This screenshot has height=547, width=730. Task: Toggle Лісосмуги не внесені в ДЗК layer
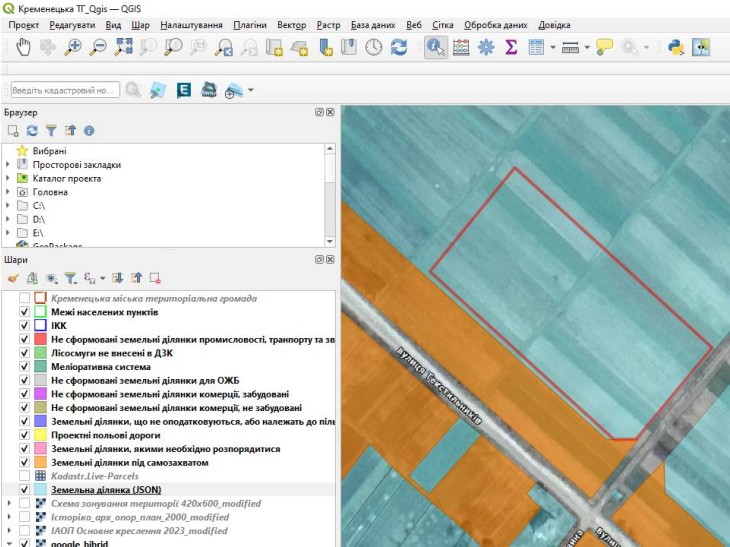(24, 353)
